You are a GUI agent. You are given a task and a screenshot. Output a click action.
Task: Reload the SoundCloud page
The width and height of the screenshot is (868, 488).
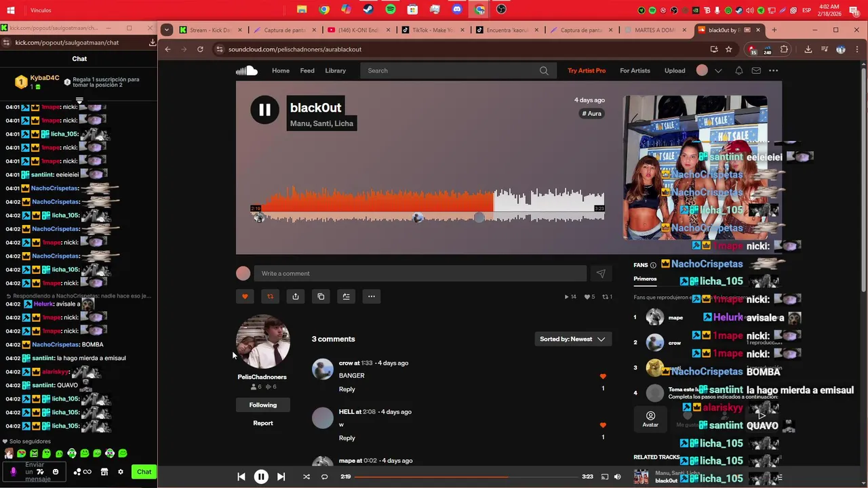200,49
